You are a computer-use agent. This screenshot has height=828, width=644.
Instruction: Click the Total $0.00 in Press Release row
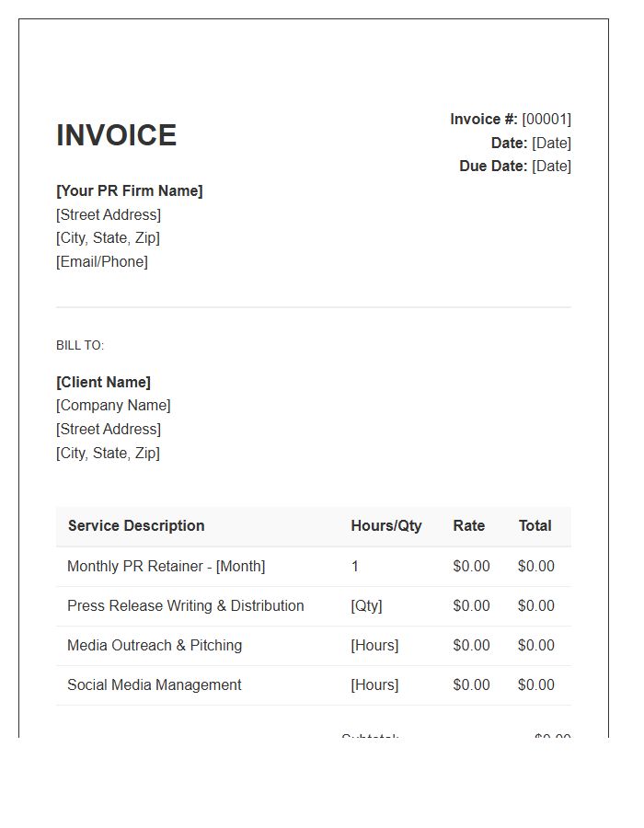pos(536,606)
